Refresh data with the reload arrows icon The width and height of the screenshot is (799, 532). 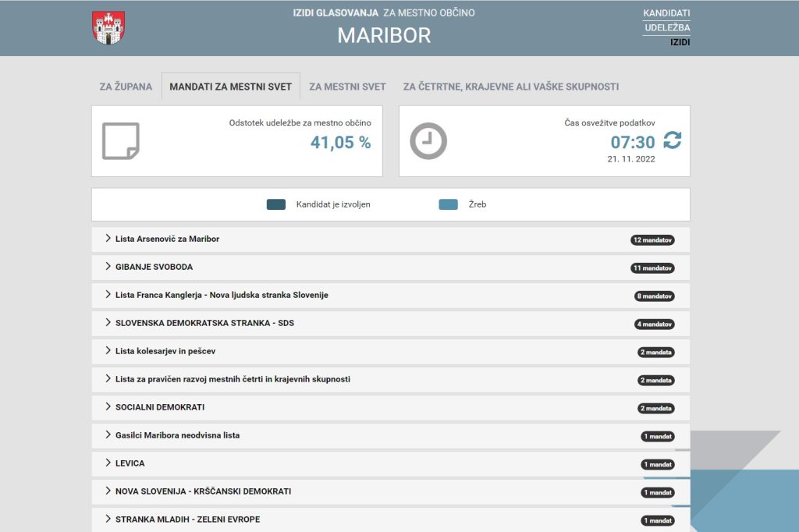(672, 140)
